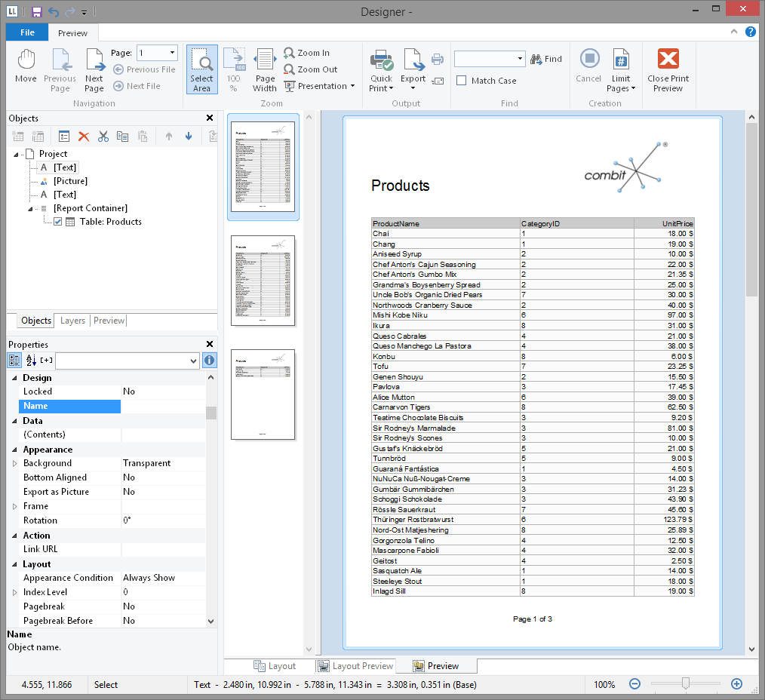The height and width of the screenshot is (700, 765).
Task: Click the Page Width zoom icon
Action: click(265, 69)
